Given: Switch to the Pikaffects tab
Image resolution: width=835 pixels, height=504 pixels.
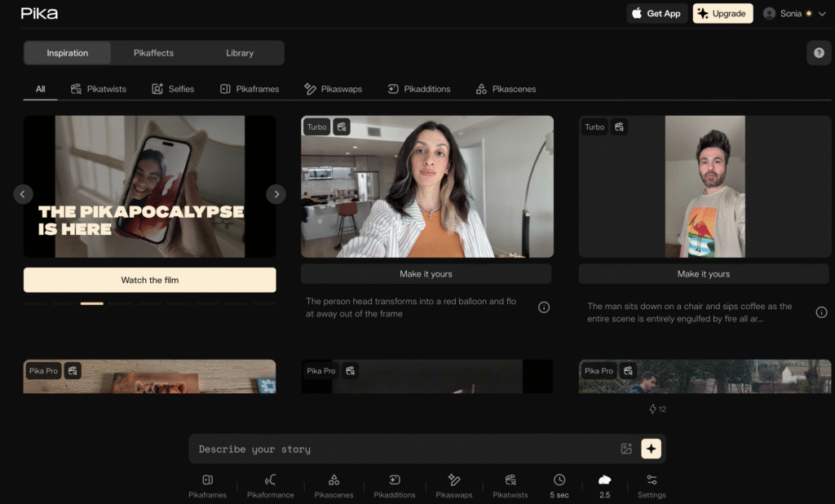Looking at the screenshot, I should click(x=153, y=53).
